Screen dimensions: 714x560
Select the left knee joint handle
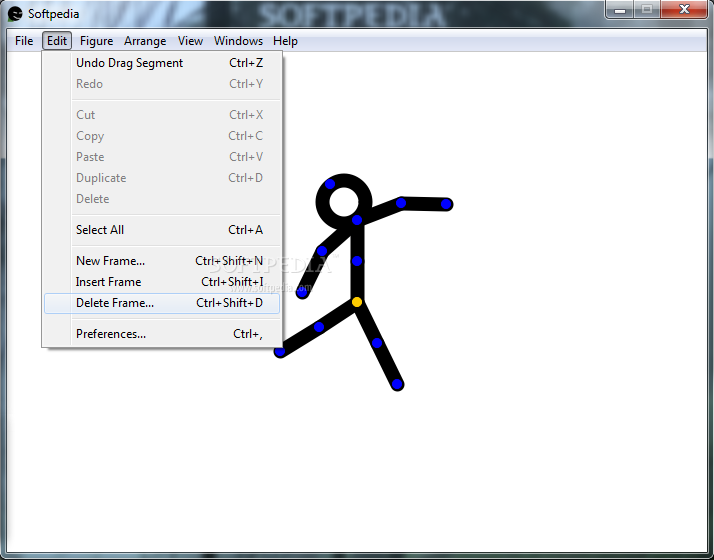click(319, 327)
